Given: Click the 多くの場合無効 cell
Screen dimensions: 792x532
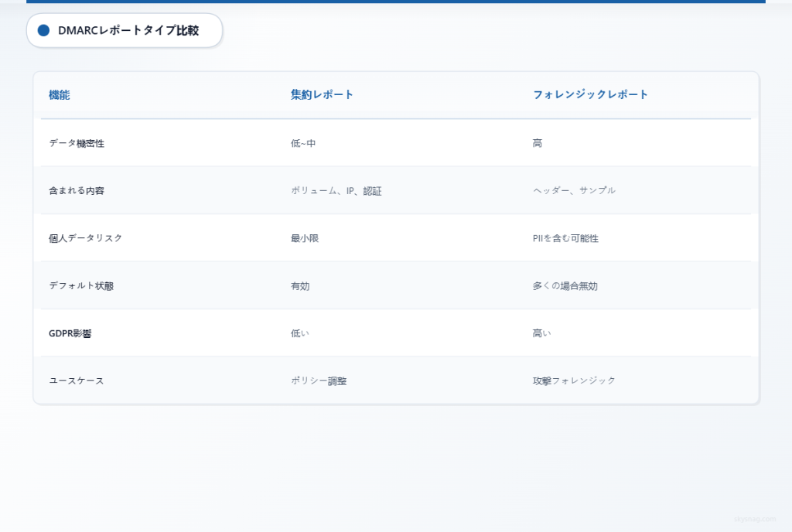Looking at the screenshot, I should coord(565,285).
